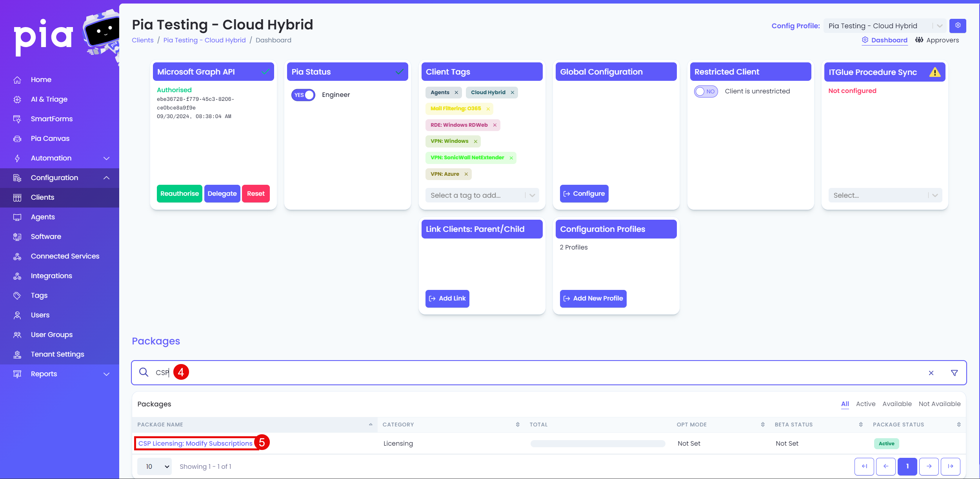Viewport: 980px width, 479px height.
Task: Sort by Category column
Action: pyautogui.click(x=451, y=424)
